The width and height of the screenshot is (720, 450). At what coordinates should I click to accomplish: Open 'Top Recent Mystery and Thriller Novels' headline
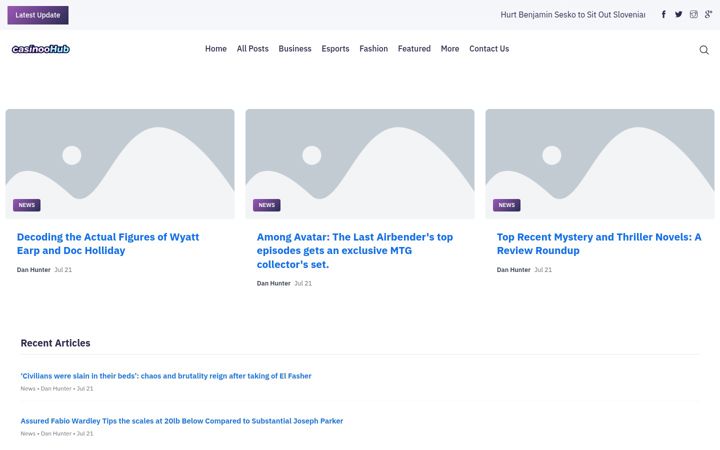coord(599,244)
